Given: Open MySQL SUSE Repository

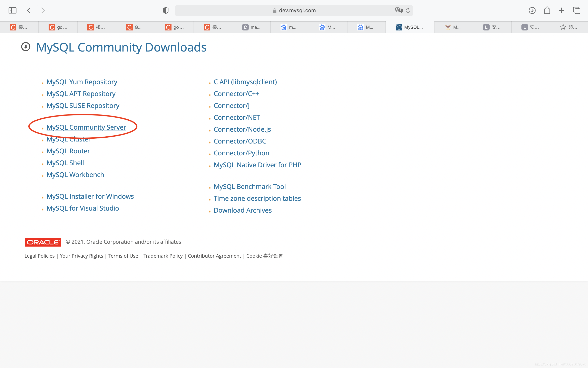Looking at the screenshot, I should [83, 106].
